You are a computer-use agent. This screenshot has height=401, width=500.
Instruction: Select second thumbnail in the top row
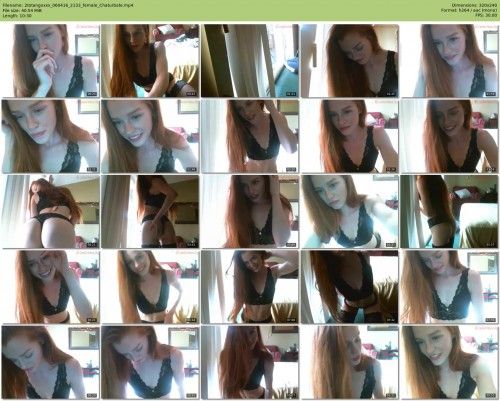[150, 61]
